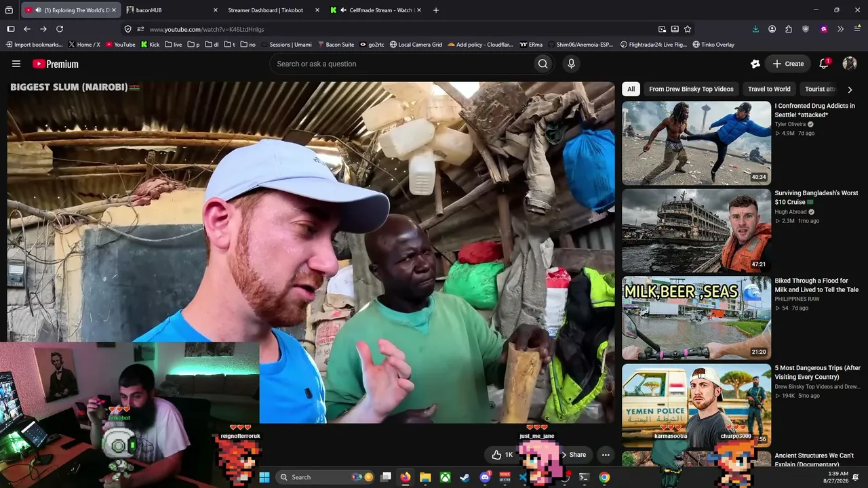This screenshot has width=868, height=488.
Task: Toggle the browser sidebar icon
Action: (x=11, y=29)
